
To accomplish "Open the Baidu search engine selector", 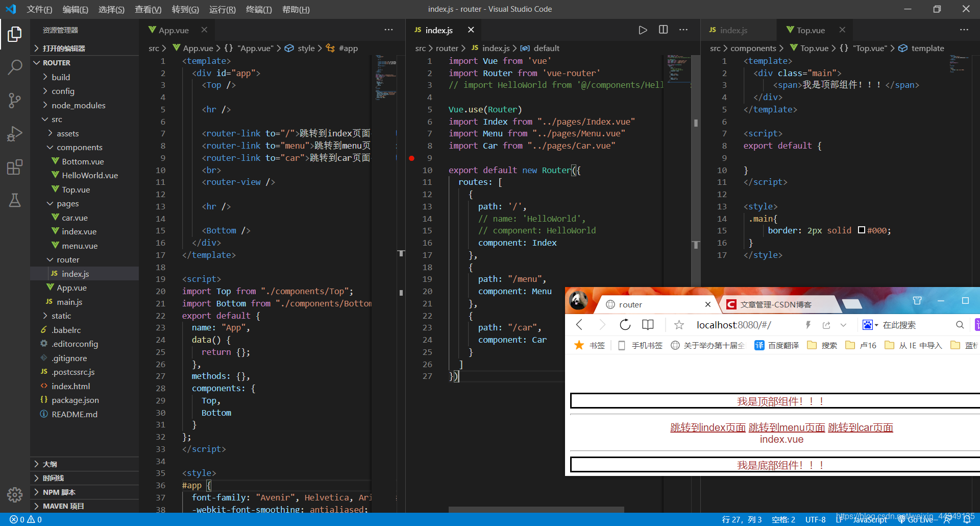I will tap(870, 325).
